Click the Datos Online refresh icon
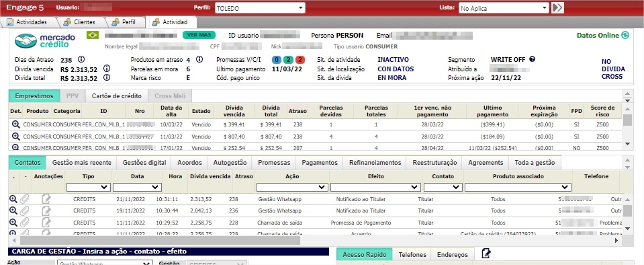Image resolution: width=644 pixels, height=265 pixels. [625, 36]
